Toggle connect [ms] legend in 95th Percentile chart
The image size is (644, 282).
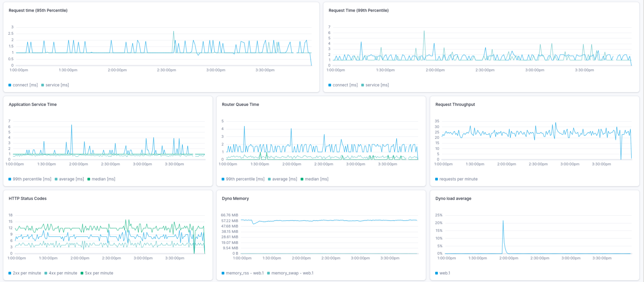[x=23, y=85]
